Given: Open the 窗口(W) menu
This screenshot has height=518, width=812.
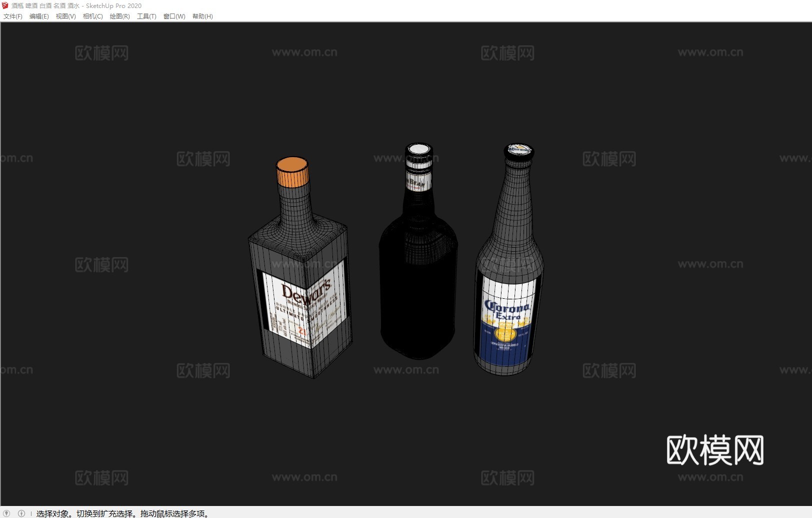Looking at the screenshot, I should pos(174,17).
